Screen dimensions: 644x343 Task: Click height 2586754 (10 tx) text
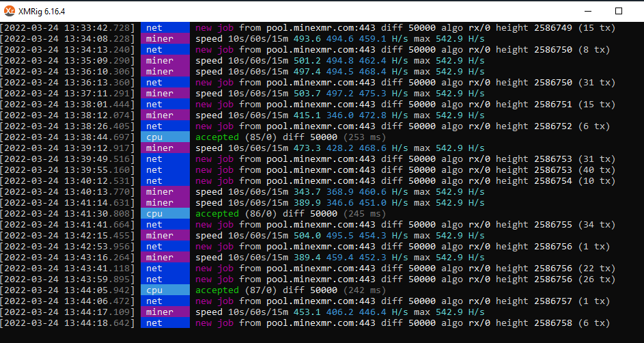point(556,181)
